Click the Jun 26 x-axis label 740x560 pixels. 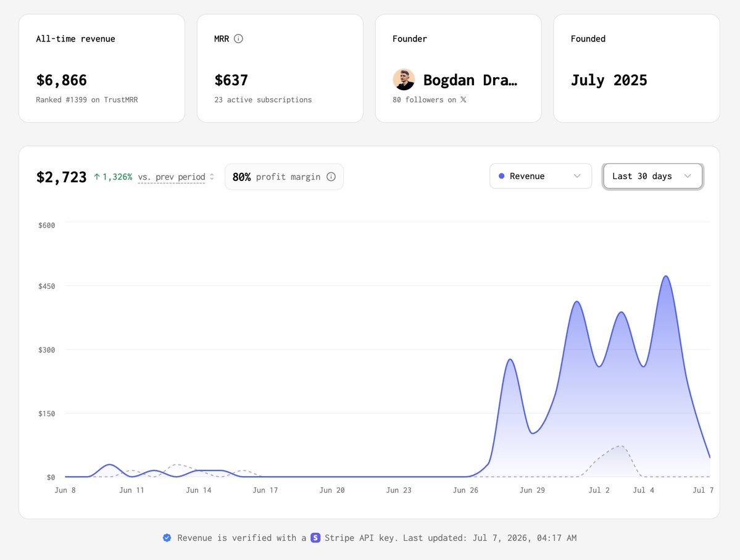point(465,490)
